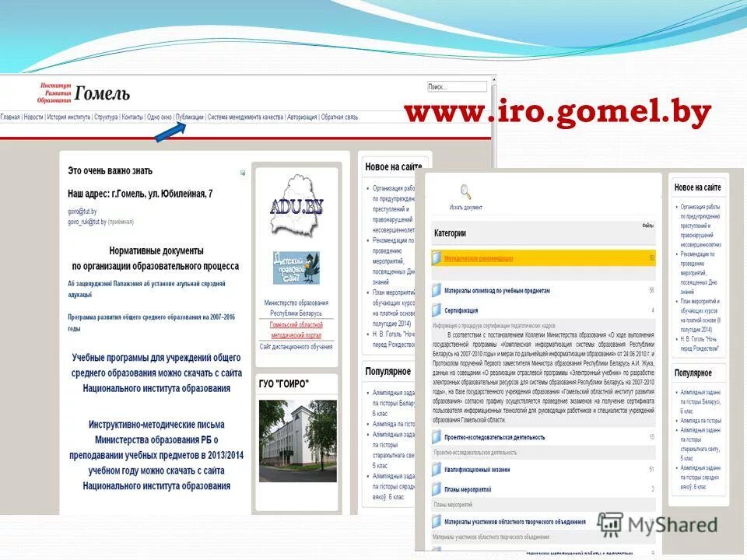Open the Искать документ link
This screenshot has height=560, width=747.
pos(466,207)
